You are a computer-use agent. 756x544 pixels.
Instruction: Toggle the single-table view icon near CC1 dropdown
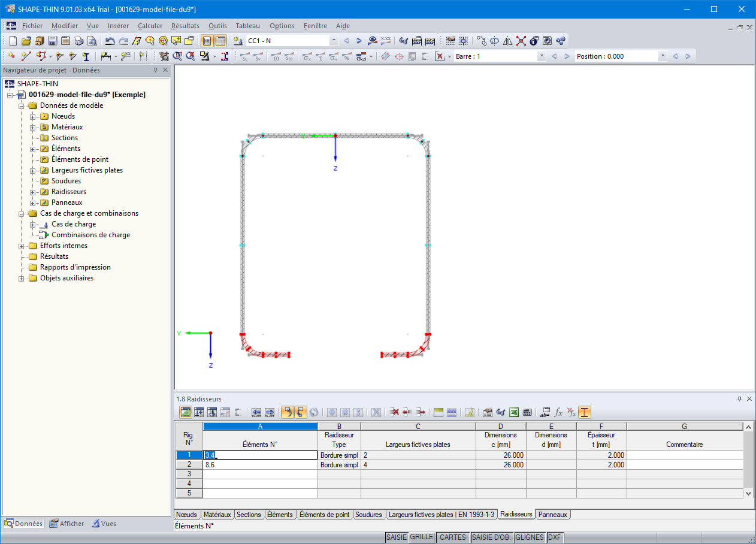point(206,40)
